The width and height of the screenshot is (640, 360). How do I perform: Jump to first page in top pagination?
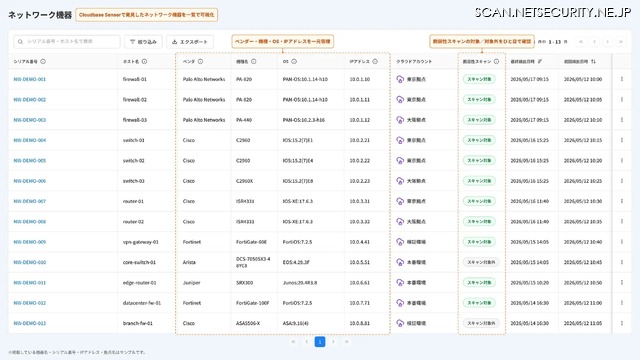(581, 42)
